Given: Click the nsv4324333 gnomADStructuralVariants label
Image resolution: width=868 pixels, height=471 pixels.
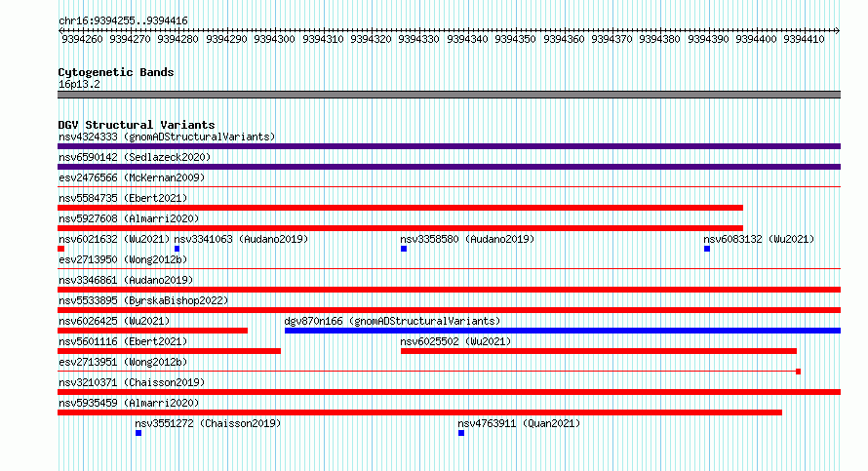Looking at the screenshot, I should (167, 137).
